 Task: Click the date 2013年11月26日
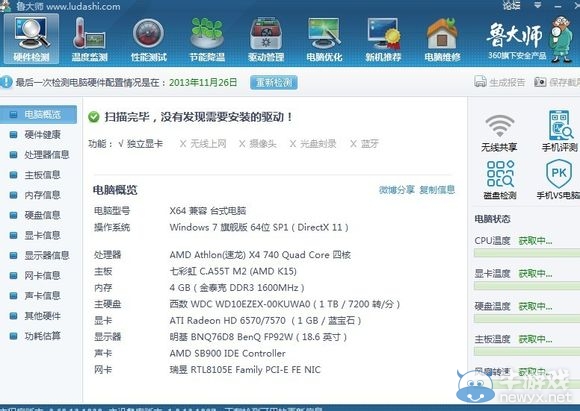pos(203,82)
